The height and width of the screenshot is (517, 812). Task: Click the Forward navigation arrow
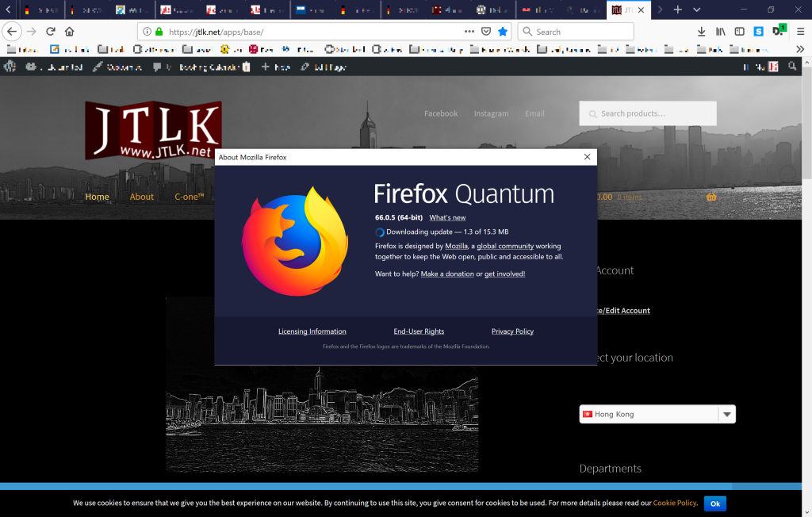point(32,32)
